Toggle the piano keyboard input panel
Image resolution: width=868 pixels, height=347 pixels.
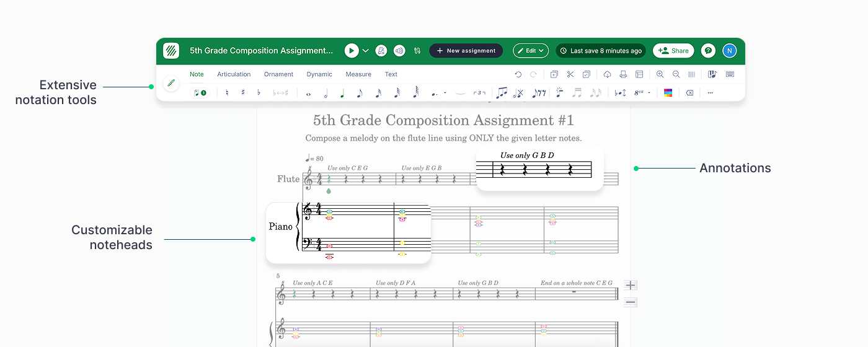(712, 74)
